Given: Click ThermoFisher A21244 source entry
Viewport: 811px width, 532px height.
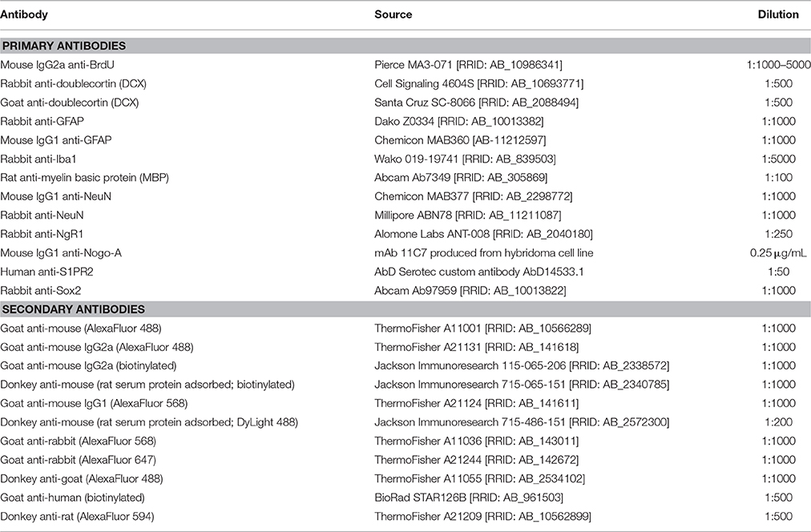Looking at the screenshot, I should 476,460.
